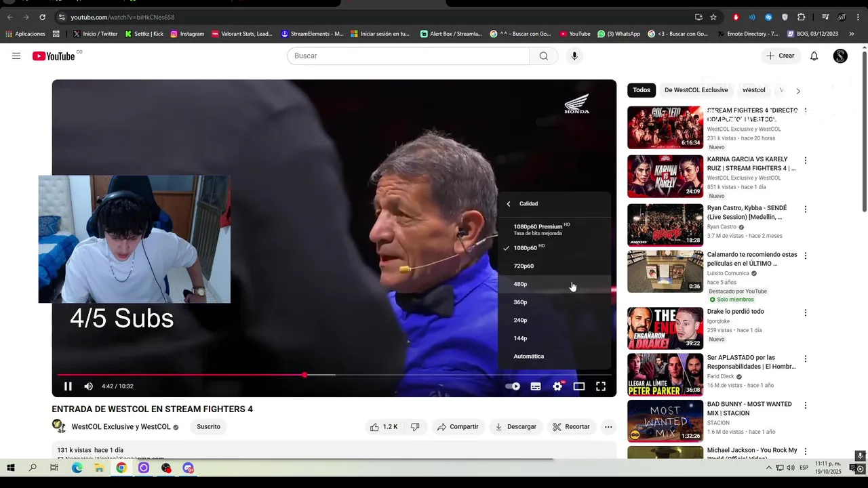Dislike the video
868x488 pixels.
415,427
